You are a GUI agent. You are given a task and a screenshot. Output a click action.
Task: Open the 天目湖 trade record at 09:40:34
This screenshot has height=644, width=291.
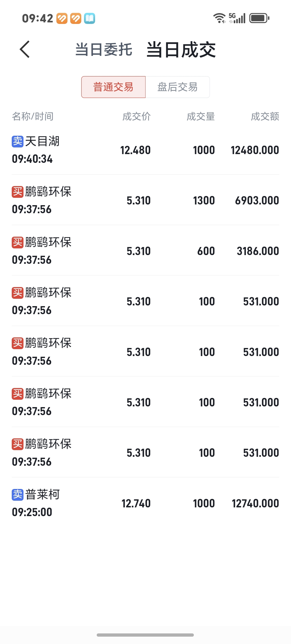(145, 150)
